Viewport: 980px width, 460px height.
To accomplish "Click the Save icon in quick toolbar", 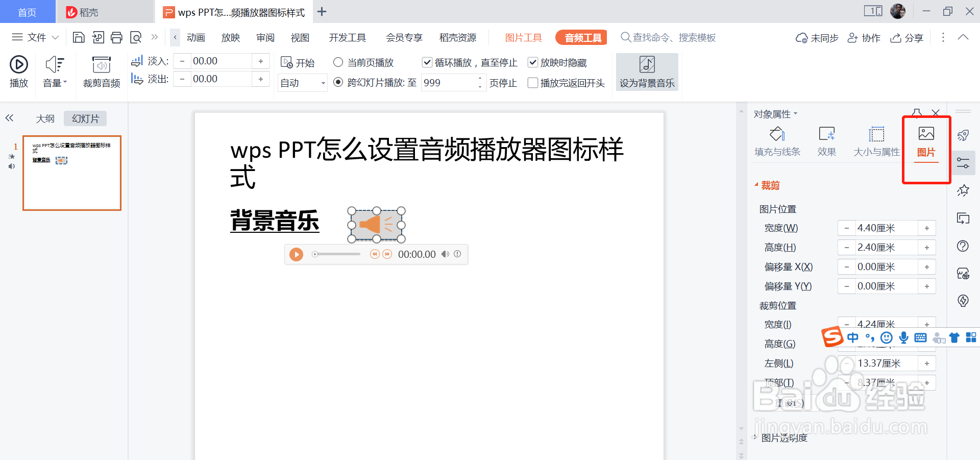I will pyautogui.click(x=79, y=37).
